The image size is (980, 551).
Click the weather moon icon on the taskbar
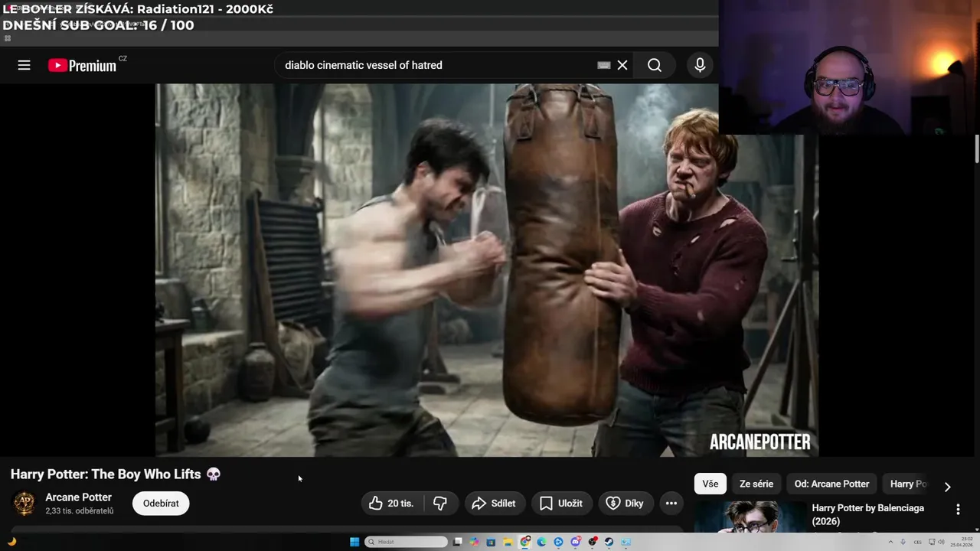(11, 542)
